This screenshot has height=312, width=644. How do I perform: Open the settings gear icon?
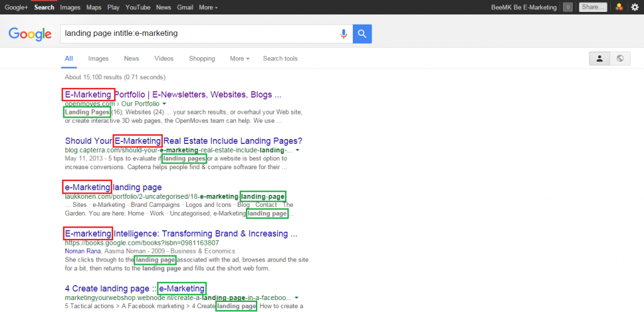635,7
